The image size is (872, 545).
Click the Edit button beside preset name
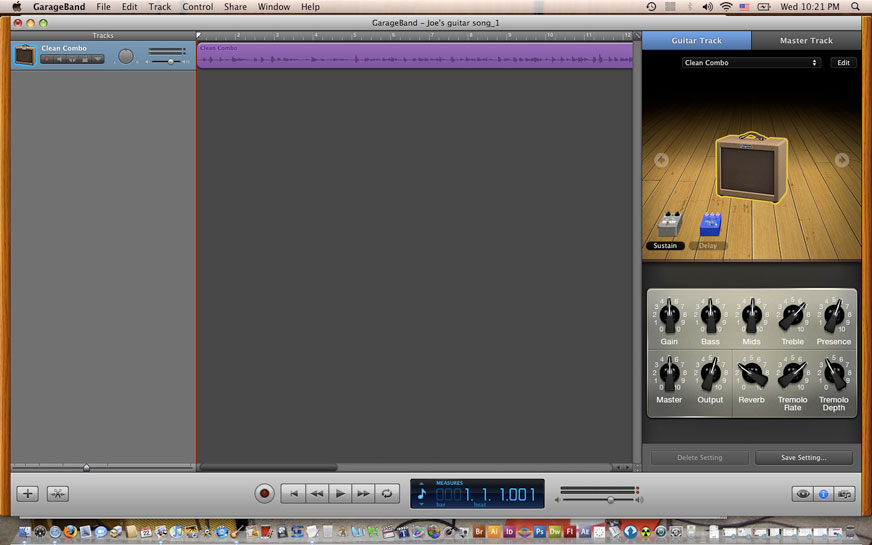point(843,63)
